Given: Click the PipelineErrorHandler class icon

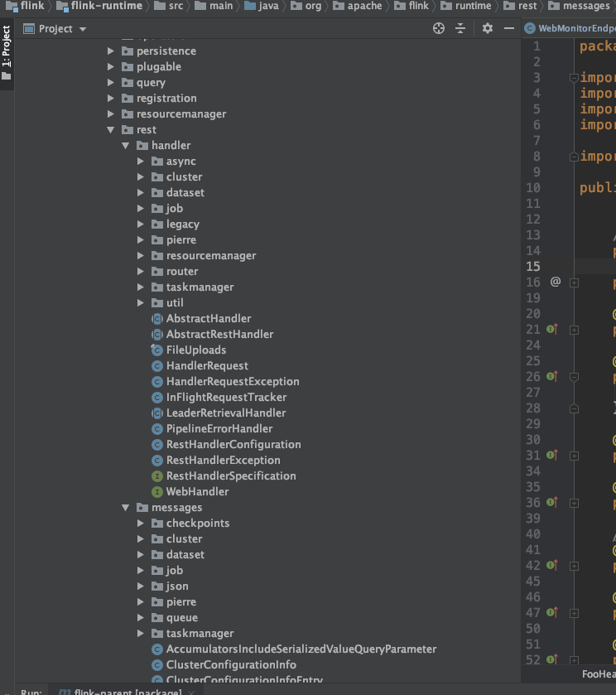Looking at the screenshot, I should 156,428.
